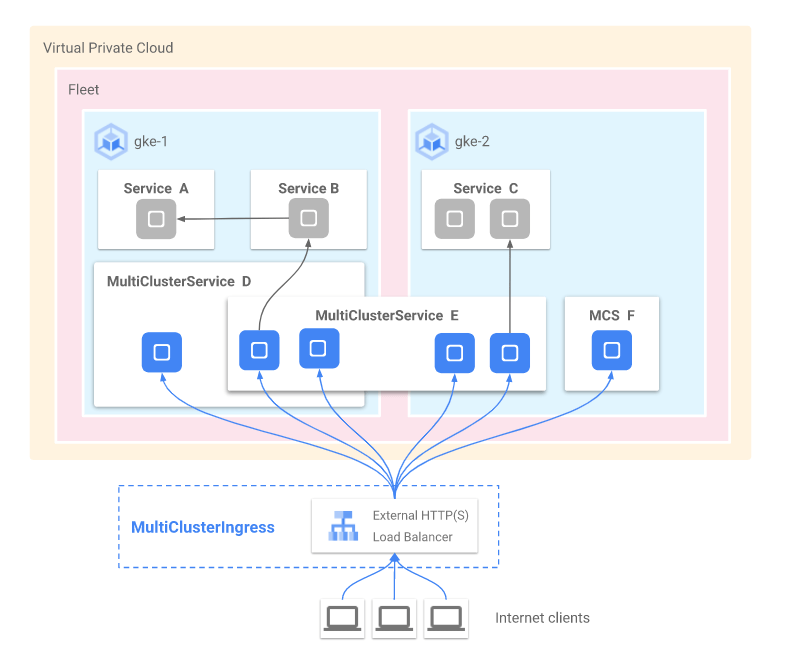The width and height of the screenshot is (786, 655).
Task: Click the fourth blue pod in MultiClusterService E
Action: 510,353
